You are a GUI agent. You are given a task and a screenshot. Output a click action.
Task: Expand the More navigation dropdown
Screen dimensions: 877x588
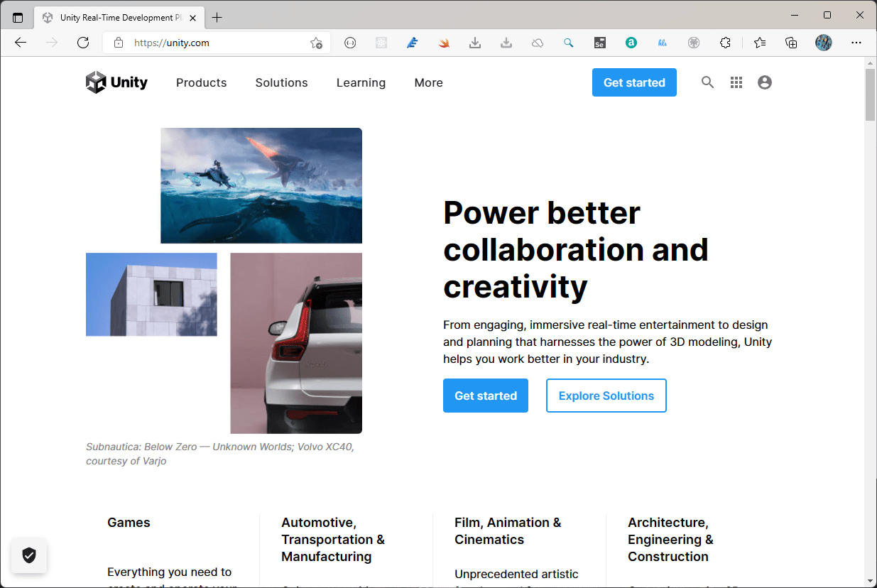pyautogui.click(x=428, y=82)
